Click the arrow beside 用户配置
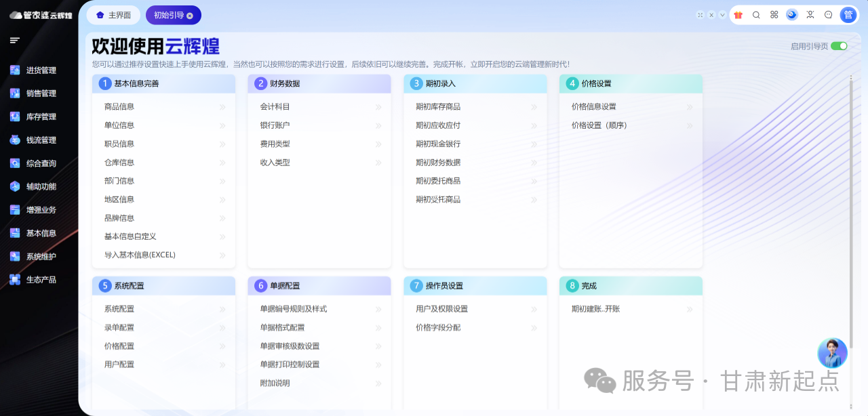 (x=222, y=365)
